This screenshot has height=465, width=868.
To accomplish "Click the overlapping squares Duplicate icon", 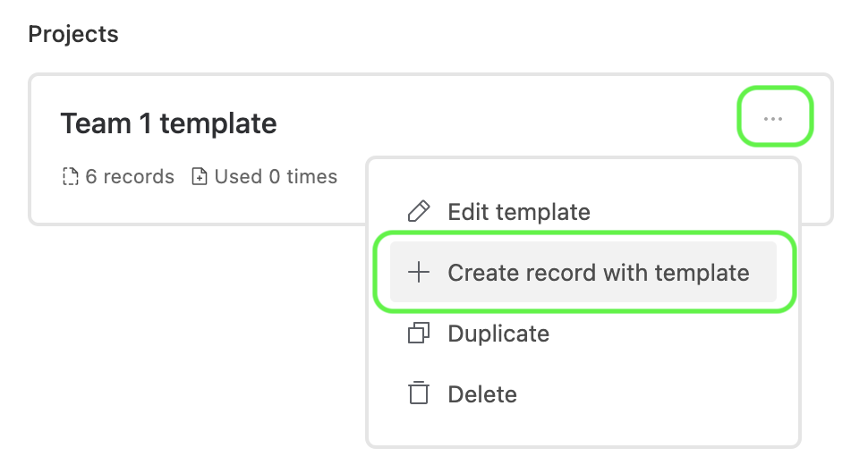I will coord(419,334).
